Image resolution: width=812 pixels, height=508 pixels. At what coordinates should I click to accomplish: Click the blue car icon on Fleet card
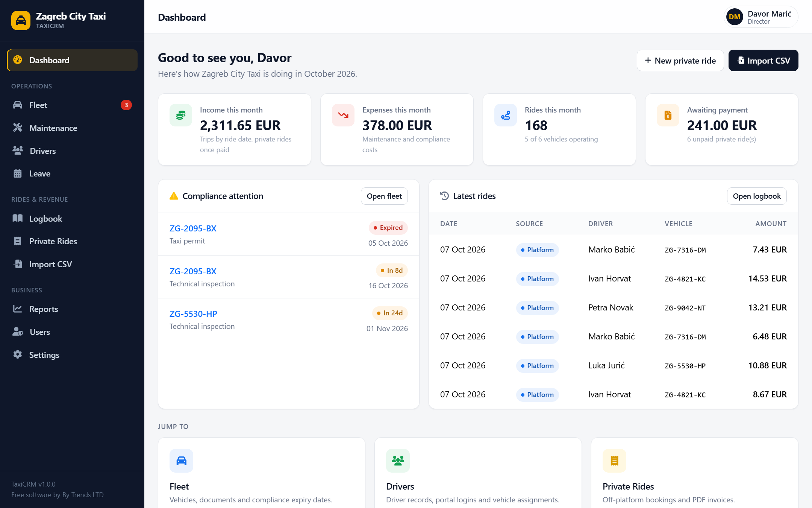click(x=181, y=461)
